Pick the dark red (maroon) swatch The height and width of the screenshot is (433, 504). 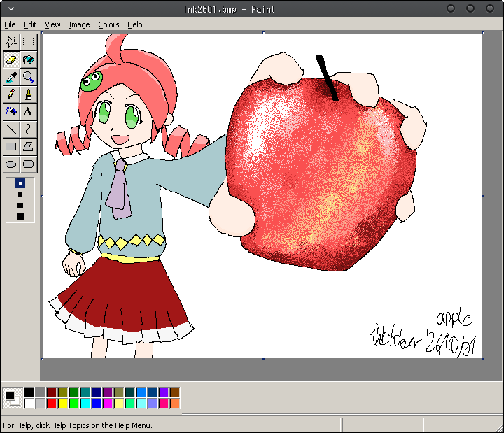coord(52,392)
